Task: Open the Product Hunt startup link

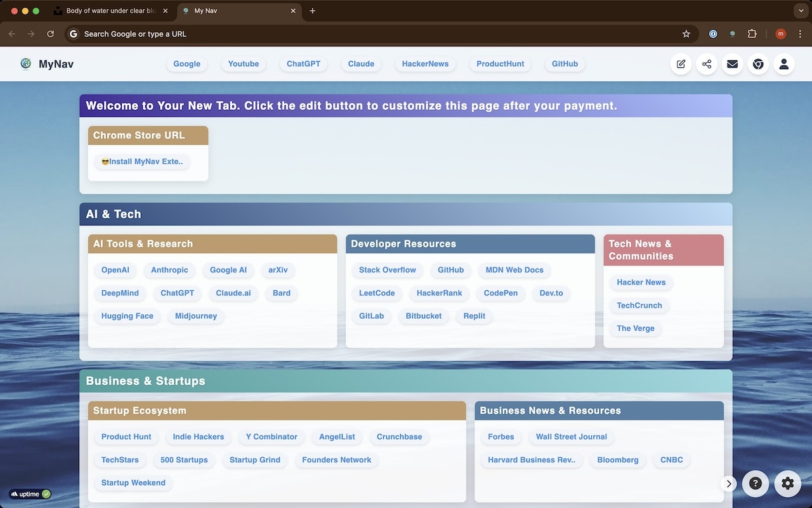Action: [126, 437]
